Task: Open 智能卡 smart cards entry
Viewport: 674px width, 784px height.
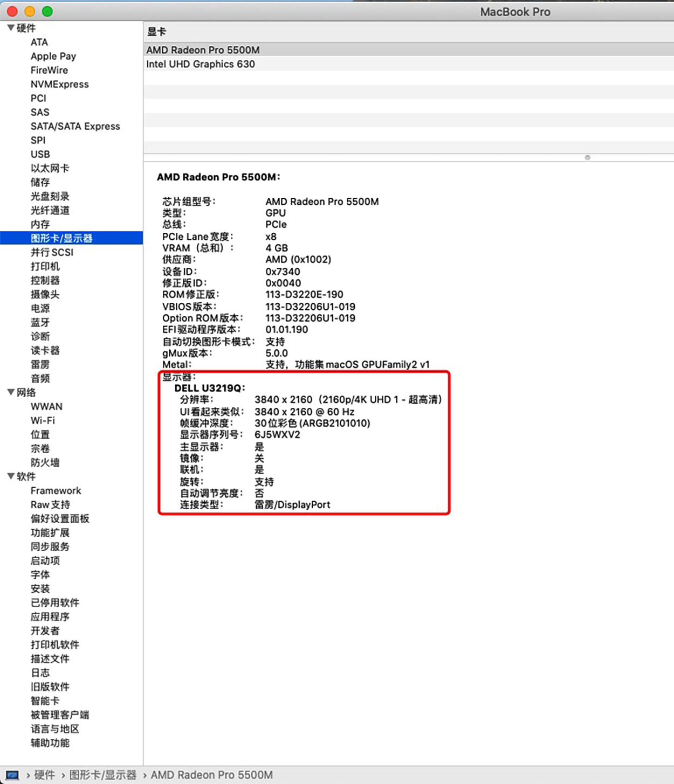Action: [x=45, y=700]
